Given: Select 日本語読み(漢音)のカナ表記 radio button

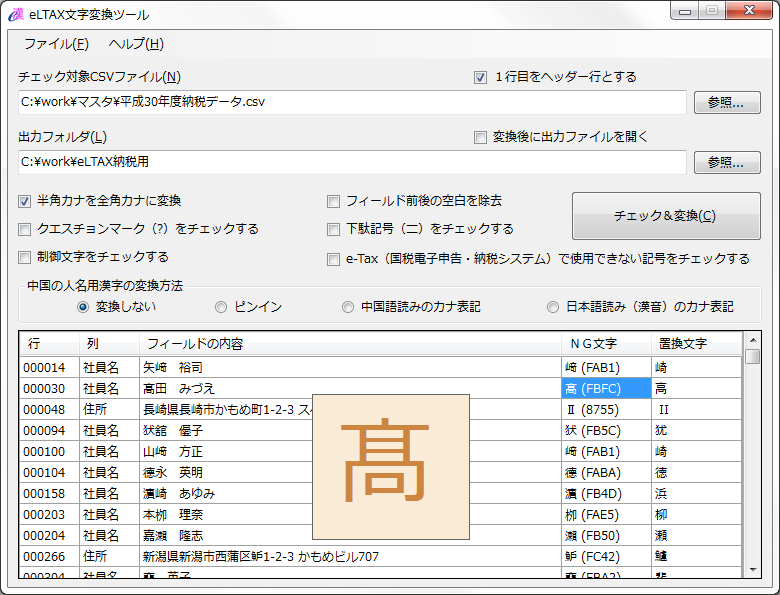Looking at the screenshot, I should coord(553,307).
